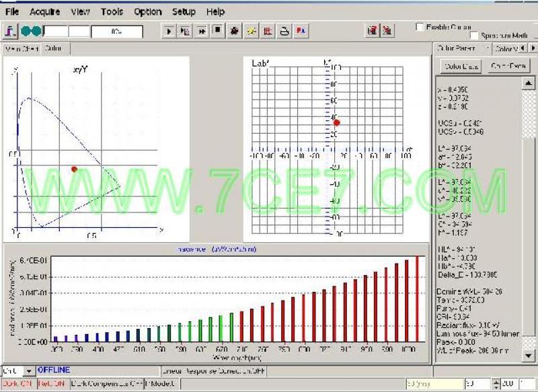Click the Purity value in the data list
Image resolution: width=538 pixels, height=392 pixels.
tap(453, 309)
